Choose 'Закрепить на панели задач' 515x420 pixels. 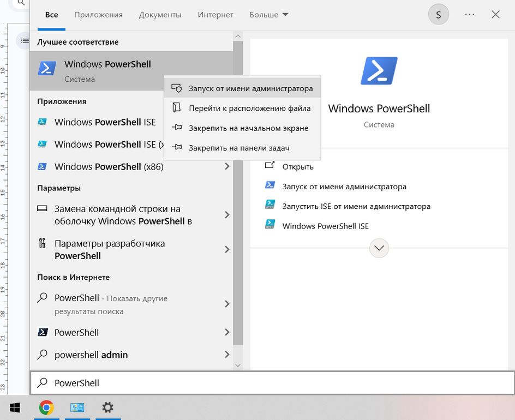click(242, 148)
